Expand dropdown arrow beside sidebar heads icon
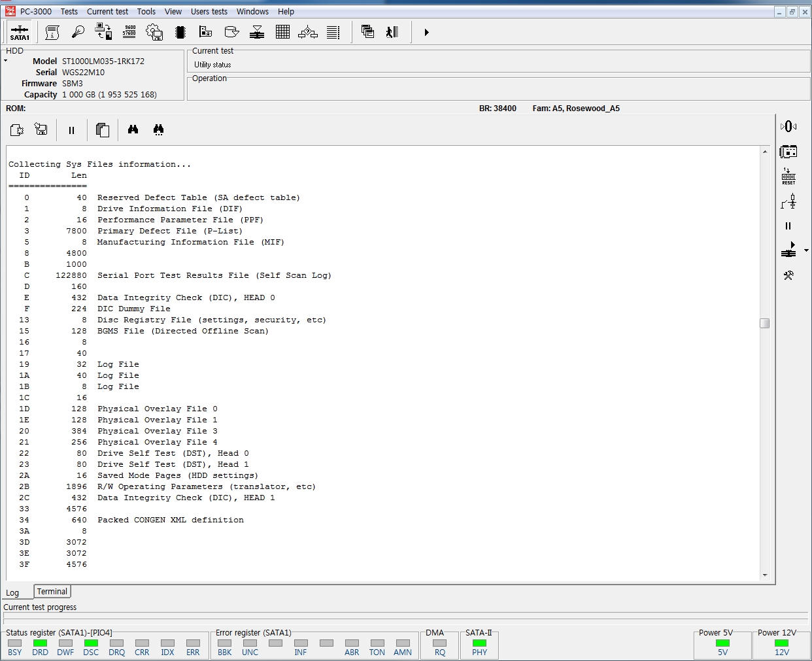Screen dimensions: 812x661 tap(806, 250)
